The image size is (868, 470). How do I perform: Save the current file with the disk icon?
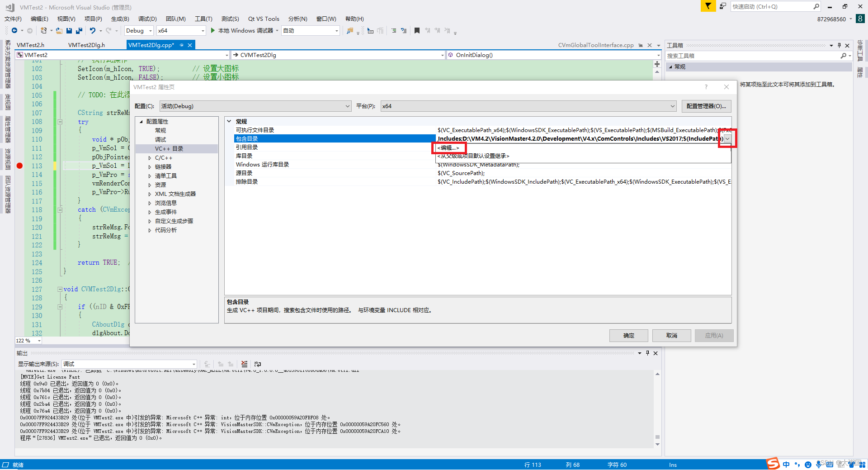coord(69,30)
